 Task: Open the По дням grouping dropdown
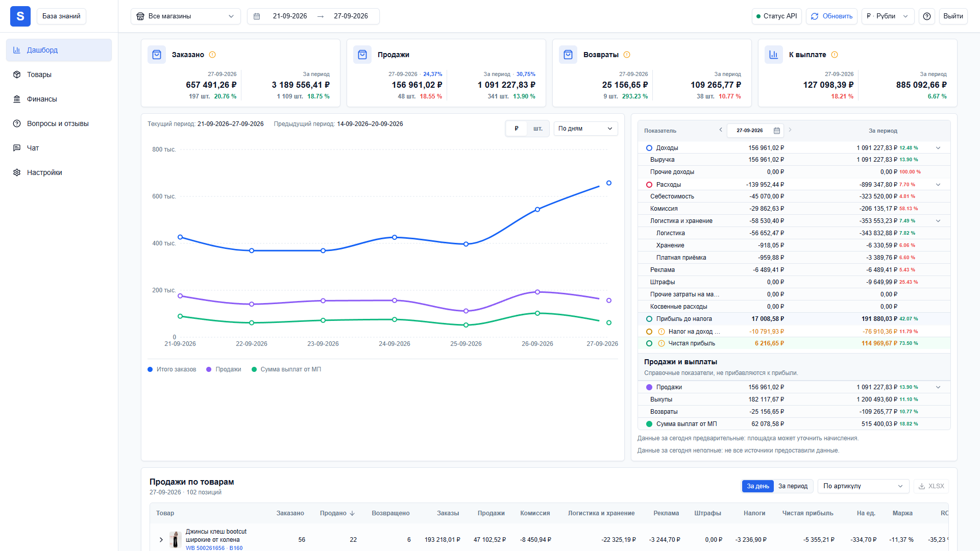tap(585, 129)
